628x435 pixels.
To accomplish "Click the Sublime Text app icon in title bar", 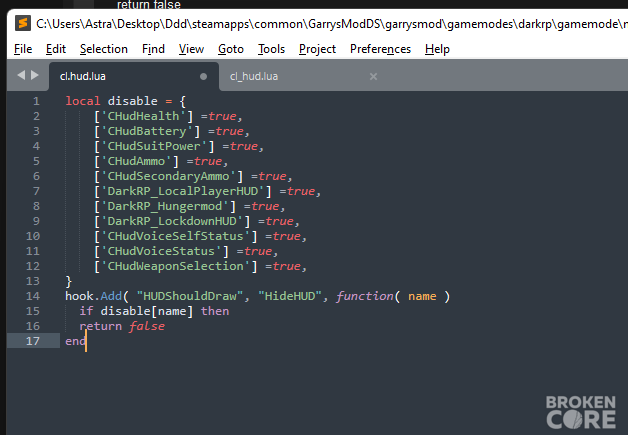I will point(23,24).
